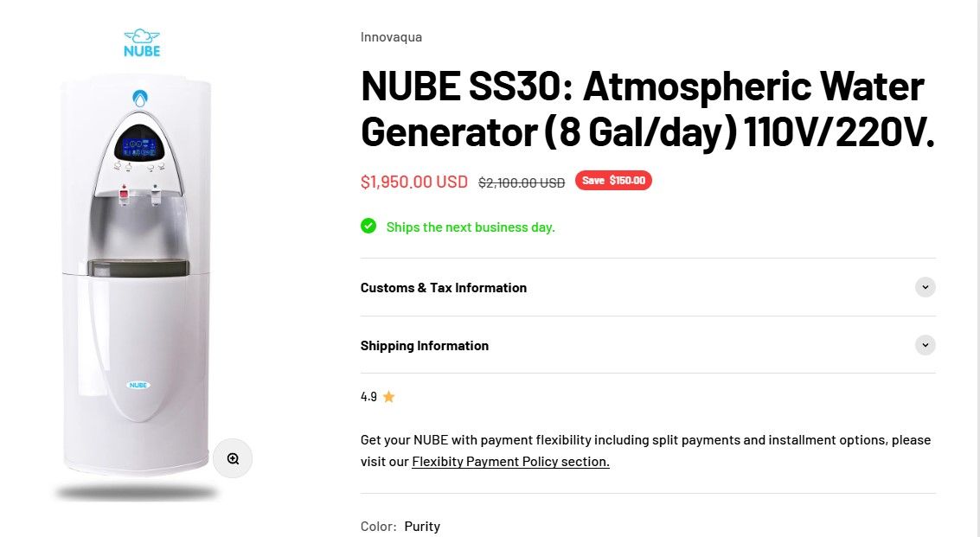The width and height of the screenshot is (980, 537).
Task: Click the NUBE cloud logo above the dispenser
Action: [x=142, y=42]
